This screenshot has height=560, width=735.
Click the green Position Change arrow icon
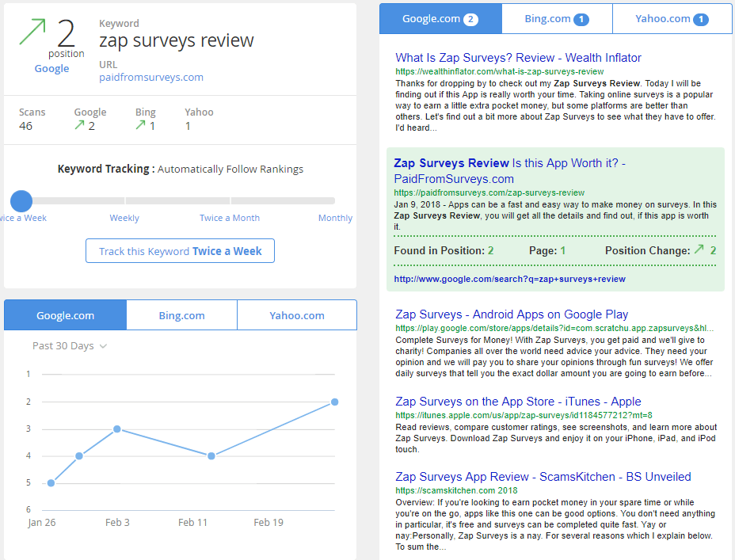(699, 250)
